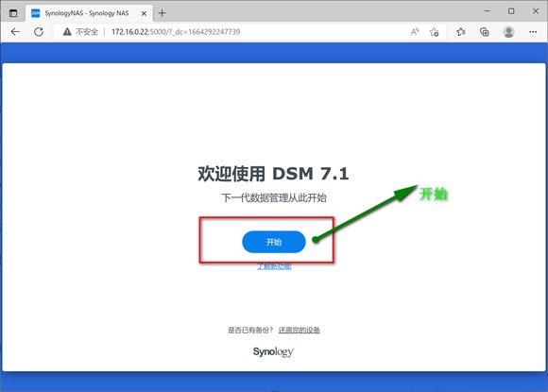This screenshot has width=548, height=392.
Task: Minimize the browser window
Action: (487, 11)
